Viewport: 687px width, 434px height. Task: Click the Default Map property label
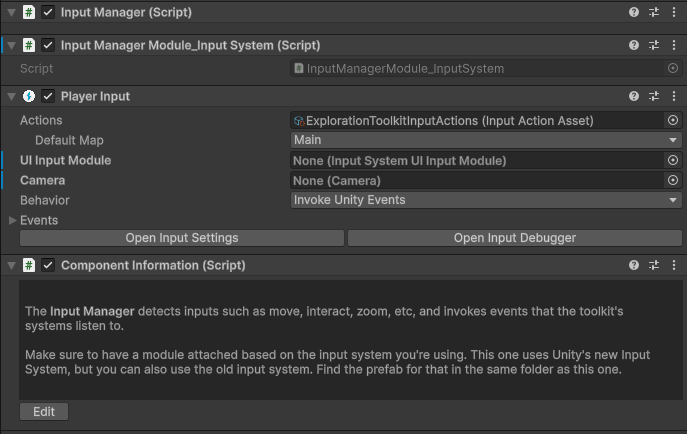(x=69, y=140)
